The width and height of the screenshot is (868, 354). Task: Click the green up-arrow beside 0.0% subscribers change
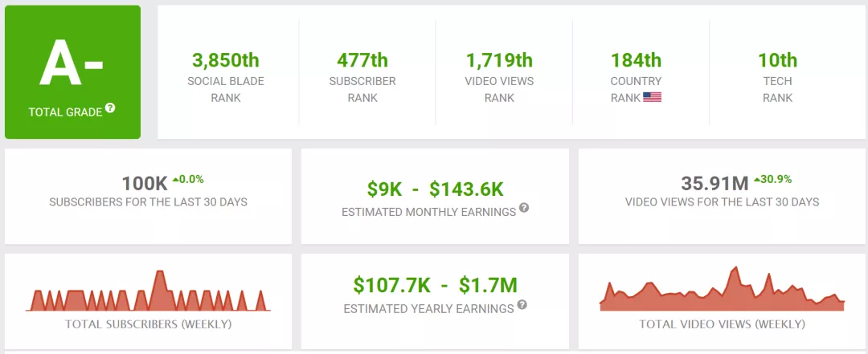click(x=175, y=180)
